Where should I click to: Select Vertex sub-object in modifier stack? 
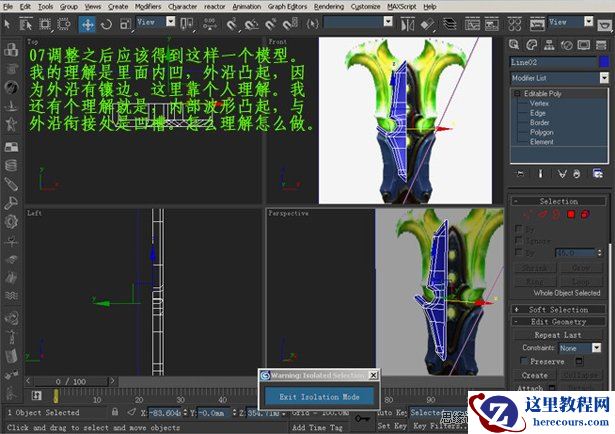[x=539, y=103]
